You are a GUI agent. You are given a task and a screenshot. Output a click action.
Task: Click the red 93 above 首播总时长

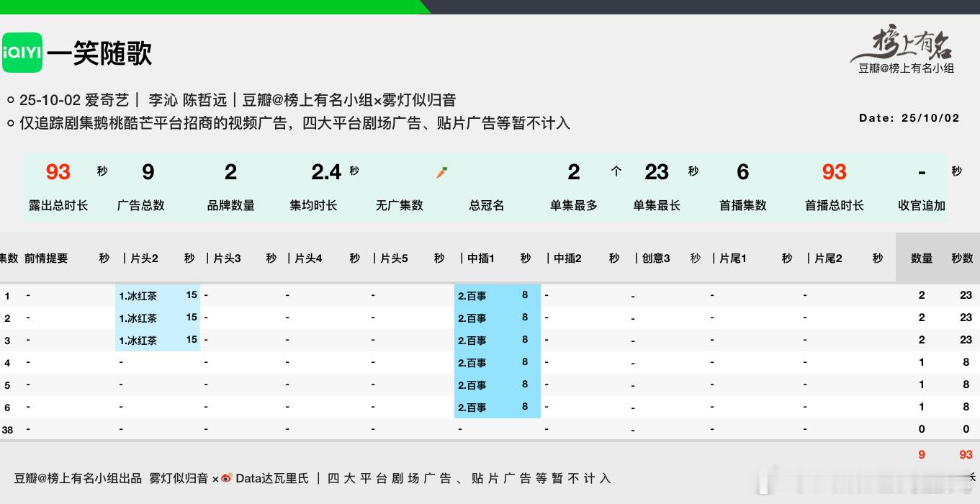[835, 172]
